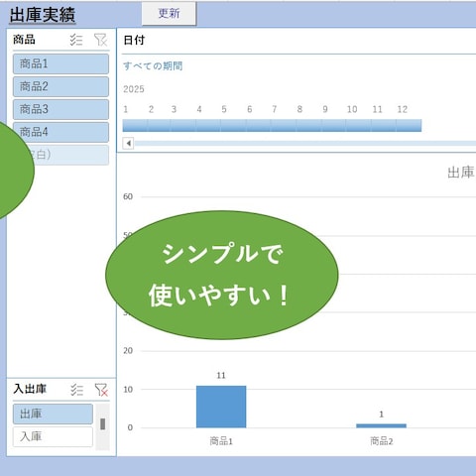Viewport: 476px width, 476px height.
Task: Select month 6 on the timeline
Action: 258,126
